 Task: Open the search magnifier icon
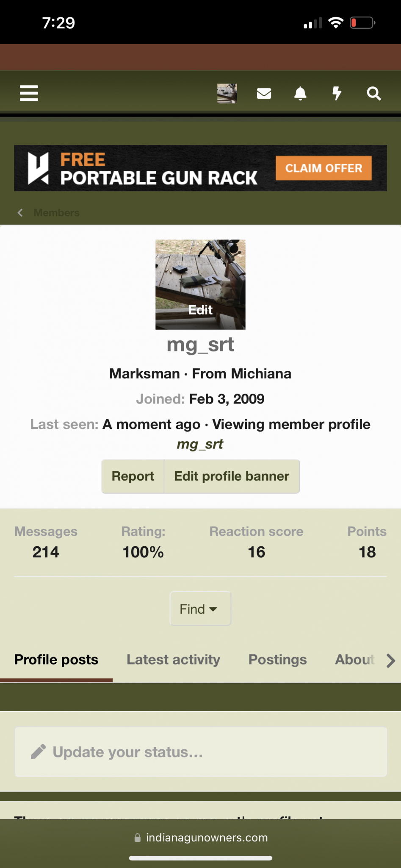tap(373, 93)
